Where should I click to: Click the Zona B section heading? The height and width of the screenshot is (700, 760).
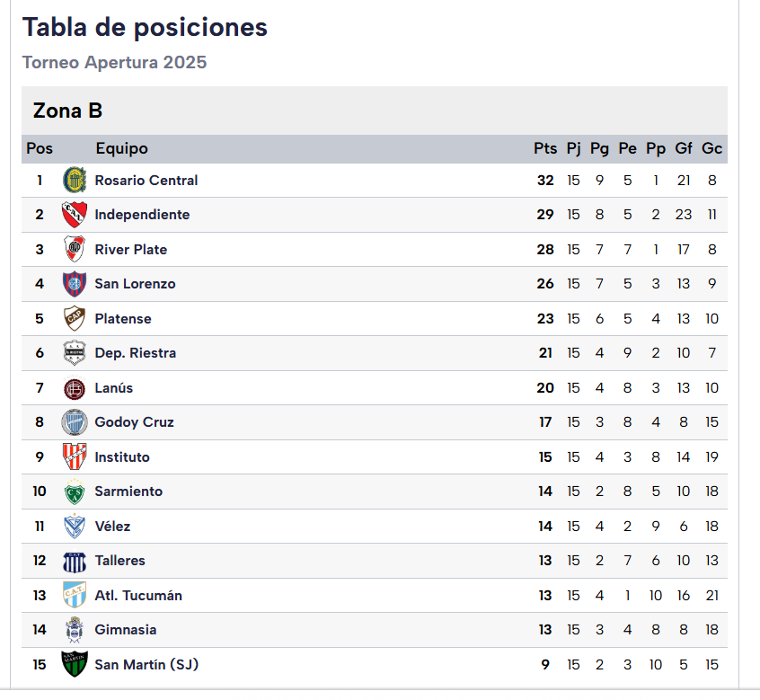click(68, 111)
